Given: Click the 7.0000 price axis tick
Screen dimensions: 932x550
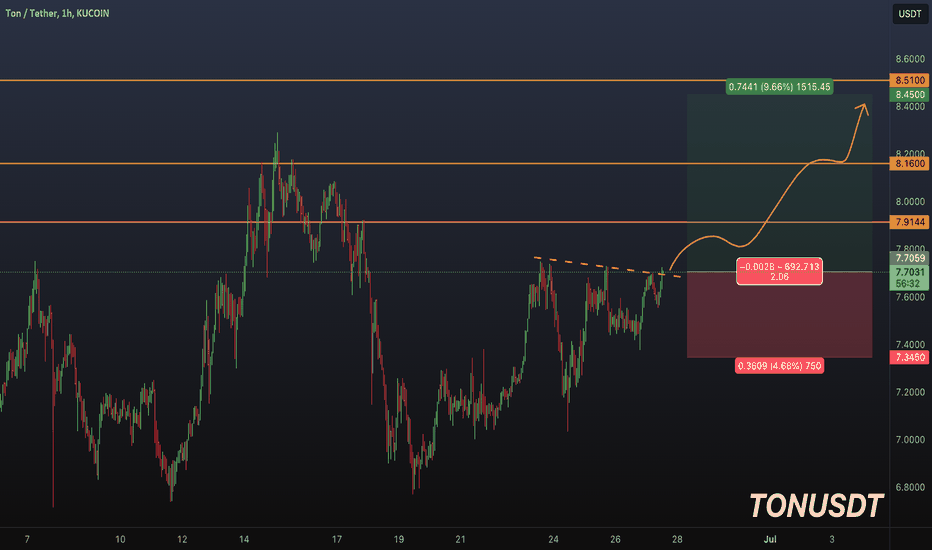Looking at the screenshot, I should (910, 439).
